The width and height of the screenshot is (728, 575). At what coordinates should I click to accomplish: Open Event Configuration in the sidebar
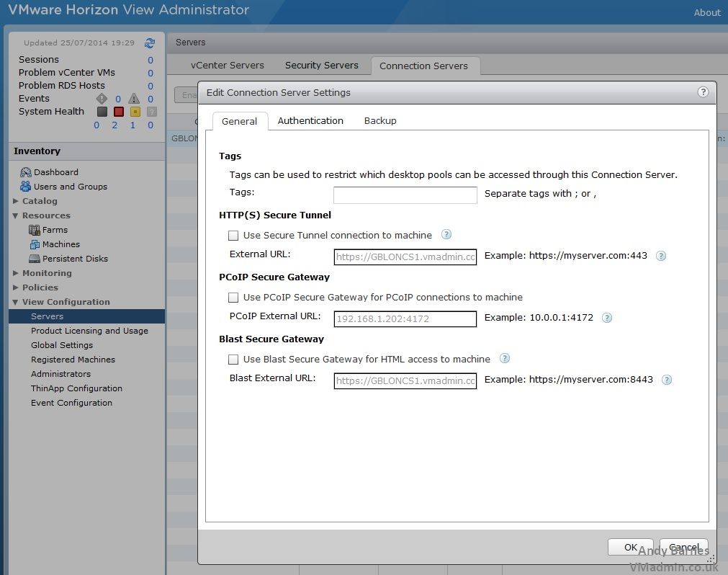(71, 403)
